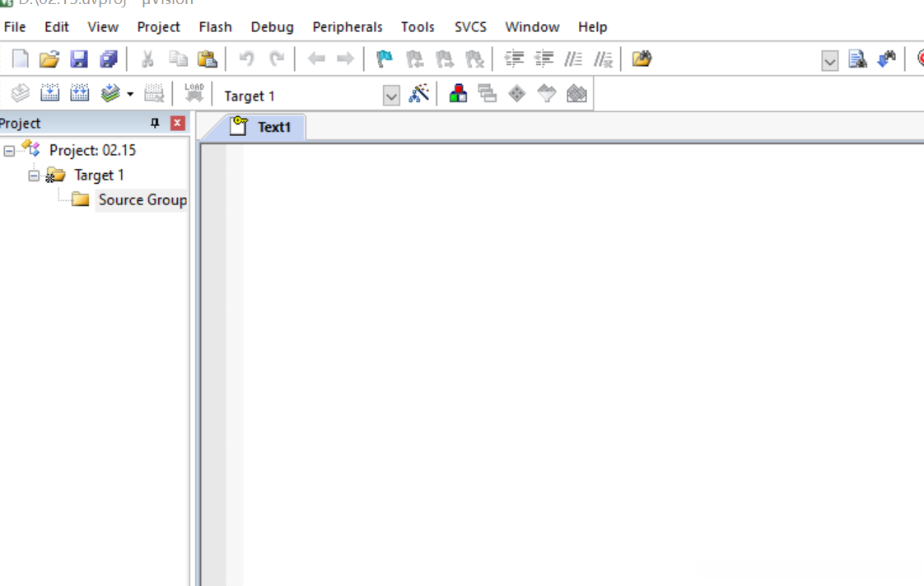Comment selection icon
924x586 pixels.
[573, 59]
